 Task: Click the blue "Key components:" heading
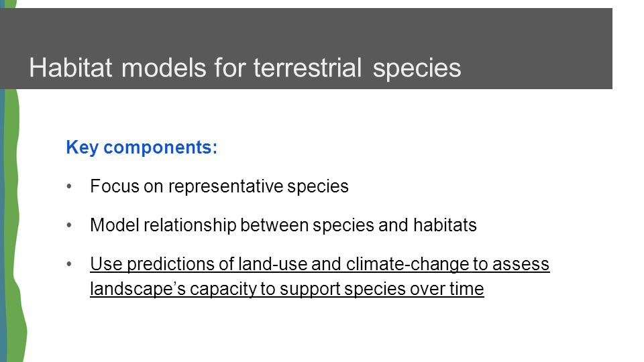pyautogui.click(x=142, y=147)
